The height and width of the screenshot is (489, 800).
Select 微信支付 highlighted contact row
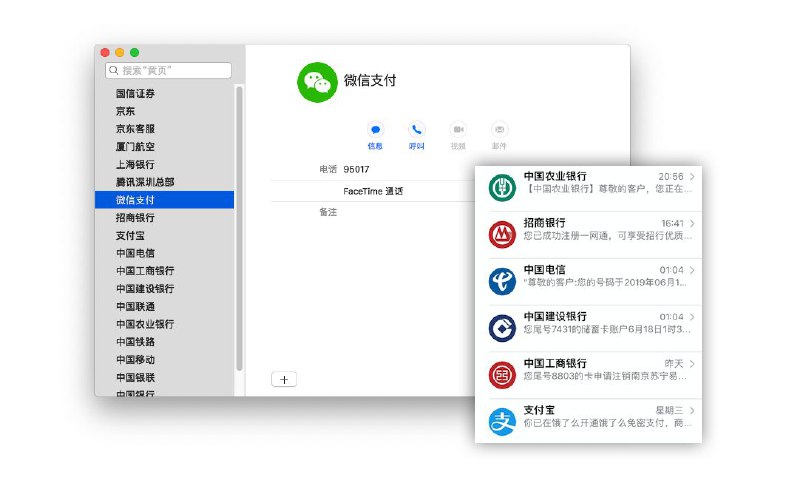[164, 200]
